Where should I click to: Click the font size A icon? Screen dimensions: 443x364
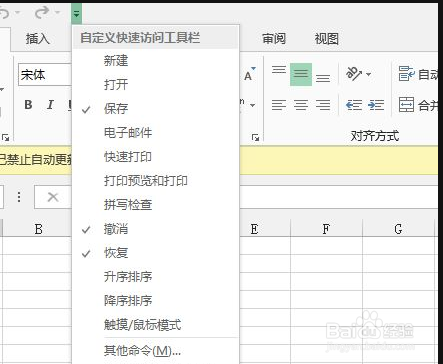pyautogui.click(x=249, y=74)
